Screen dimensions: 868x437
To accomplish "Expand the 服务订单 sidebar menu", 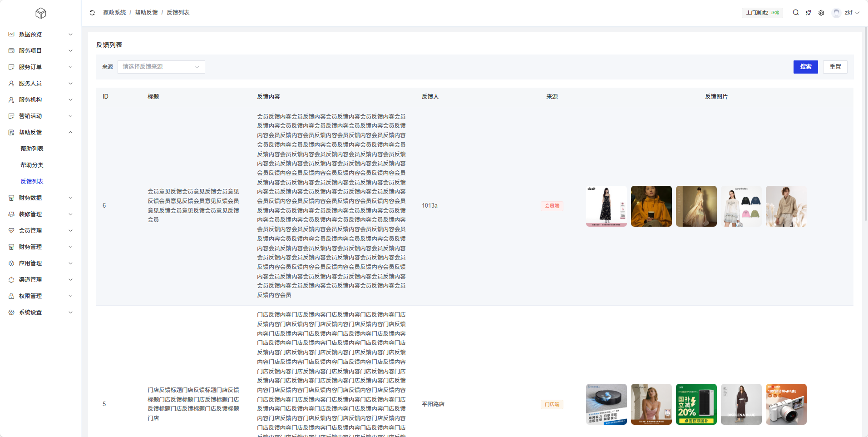I will pyautogui.click(x=70, y=67).
